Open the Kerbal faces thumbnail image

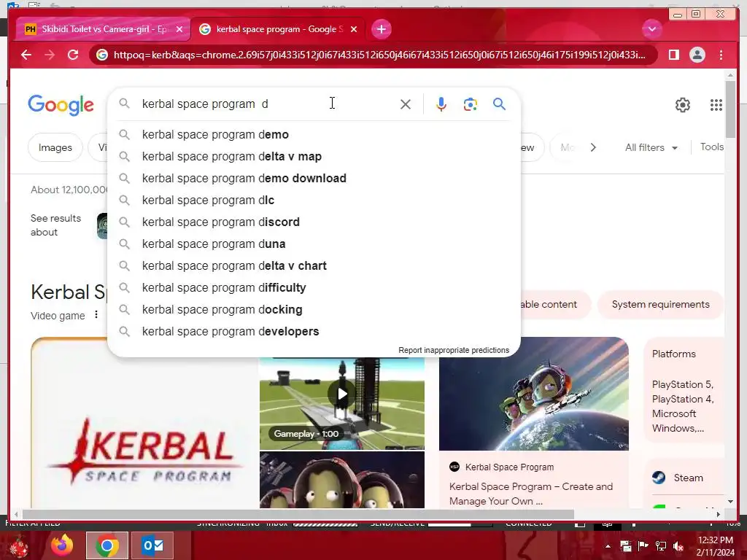tap(342, 480)
